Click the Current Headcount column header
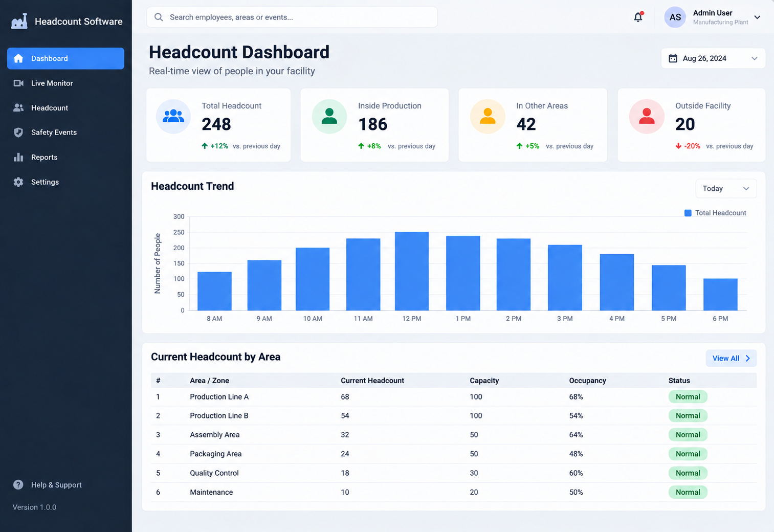The height and width of the screenshot is (532, 774). 372,381
